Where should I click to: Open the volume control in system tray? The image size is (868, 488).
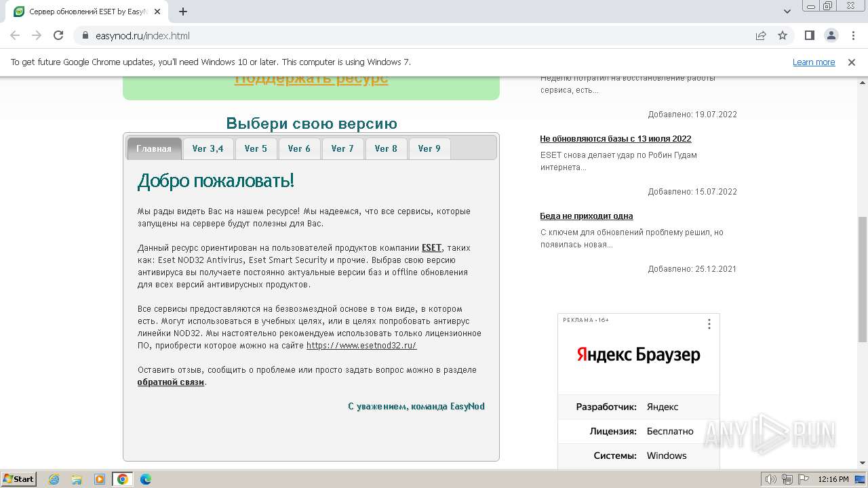click(x=770, y=479)
